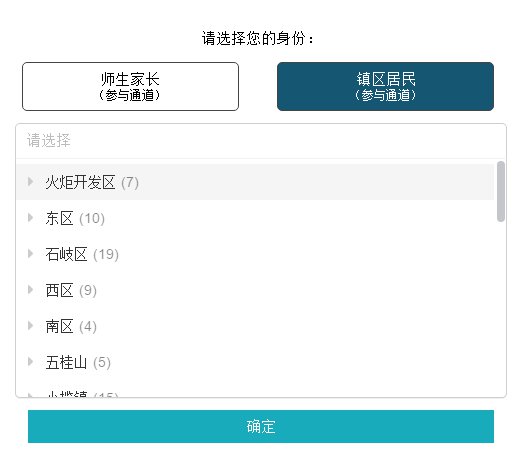The width and height of the screenshot is (517, 452).
Task: Click the 请选择 search input field
Action: [x=261, y=141]
